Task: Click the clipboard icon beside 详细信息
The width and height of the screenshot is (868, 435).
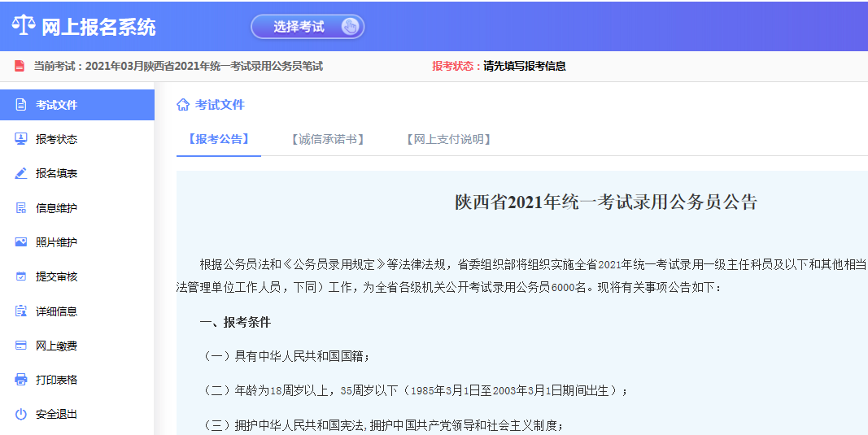Action: (x=21, y=311)
